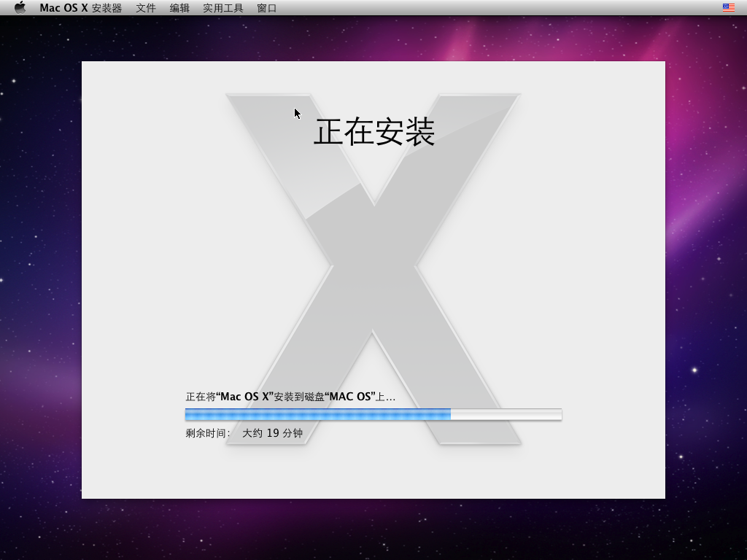The image size is (747, 560).
Task: Open the 实用工具 menu
Action: click(223, 8)
